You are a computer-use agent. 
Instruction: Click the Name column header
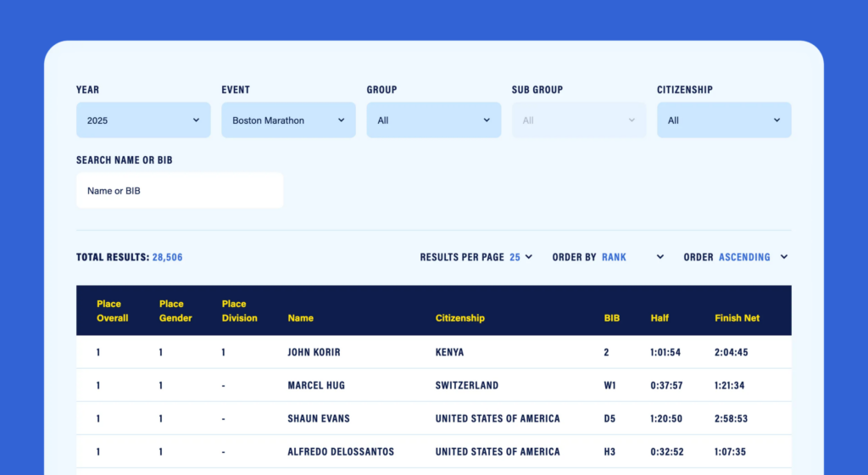pos(301,318)
